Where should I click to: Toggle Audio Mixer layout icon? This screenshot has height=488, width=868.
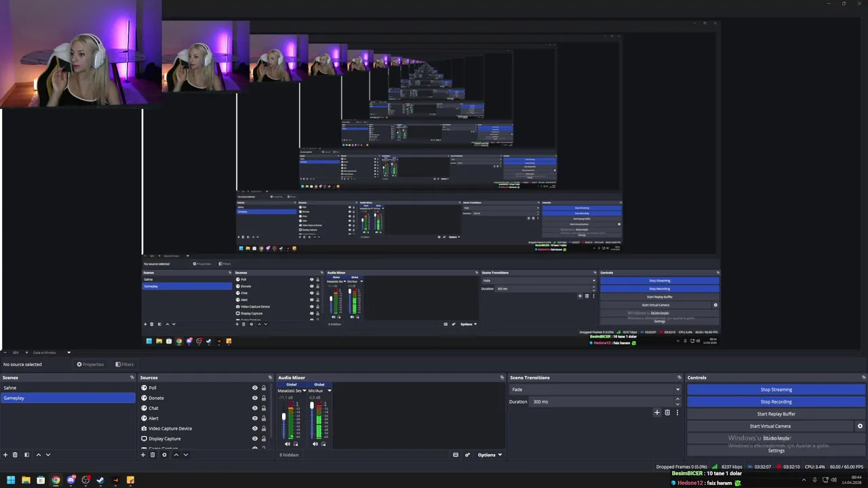456,455
